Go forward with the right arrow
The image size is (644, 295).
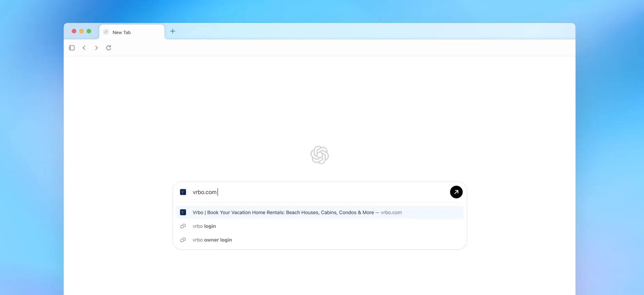pyautogui.click(x=96, y=48)
